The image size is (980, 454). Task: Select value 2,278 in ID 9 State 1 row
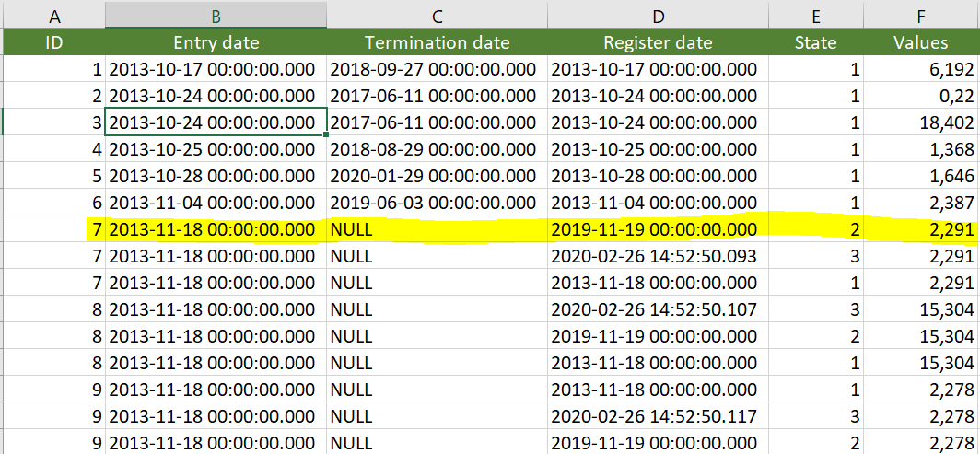pos(920,389)
